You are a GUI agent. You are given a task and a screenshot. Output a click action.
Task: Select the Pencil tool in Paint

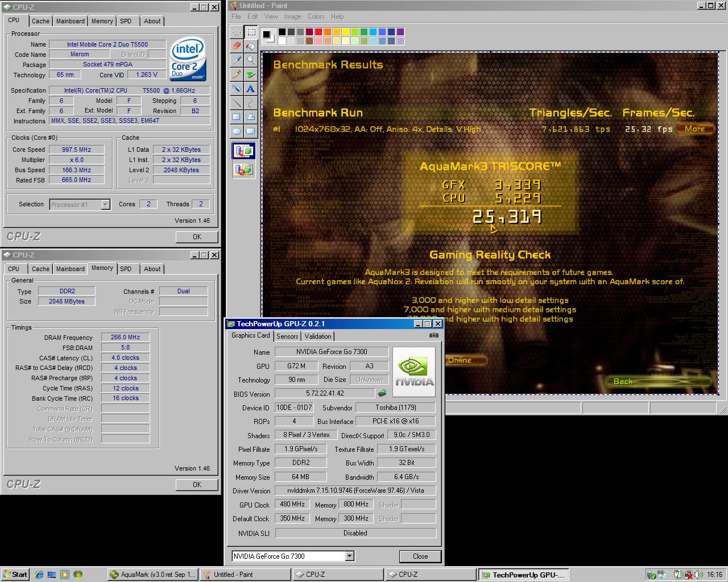point(237,74)
